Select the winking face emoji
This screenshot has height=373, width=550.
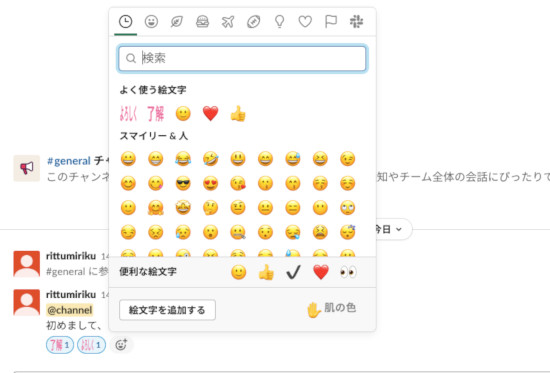348,159
